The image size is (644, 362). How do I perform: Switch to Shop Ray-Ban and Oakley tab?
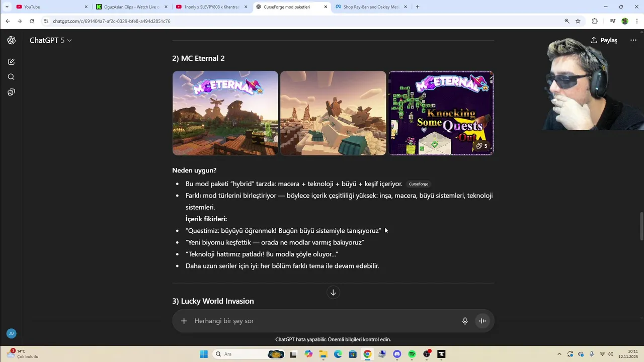click(x=371, y=7)
